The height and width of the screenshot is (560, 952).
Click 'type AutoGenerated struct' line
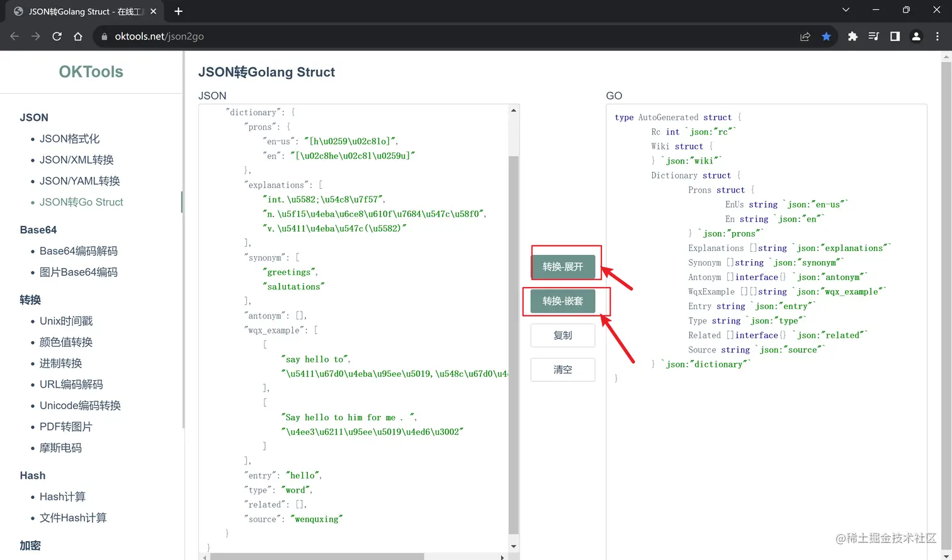pos(678,117)
